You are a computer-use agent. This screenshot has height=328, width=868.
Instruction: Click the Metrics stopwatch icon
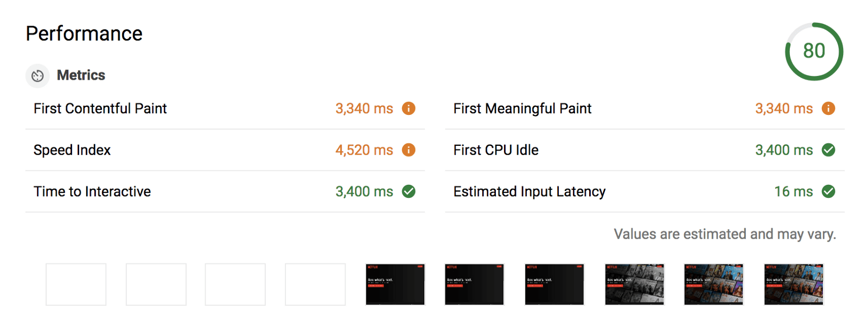coord(37,76)
